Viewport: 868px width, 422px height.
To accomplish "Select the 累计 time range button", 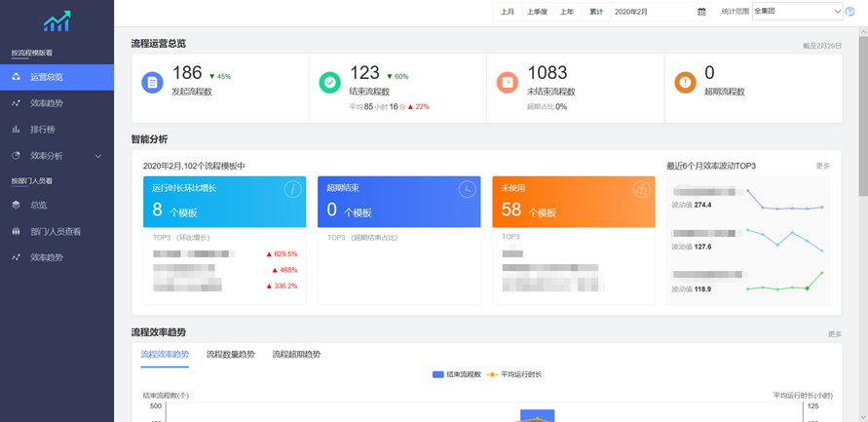I will [x=596, y=12].
